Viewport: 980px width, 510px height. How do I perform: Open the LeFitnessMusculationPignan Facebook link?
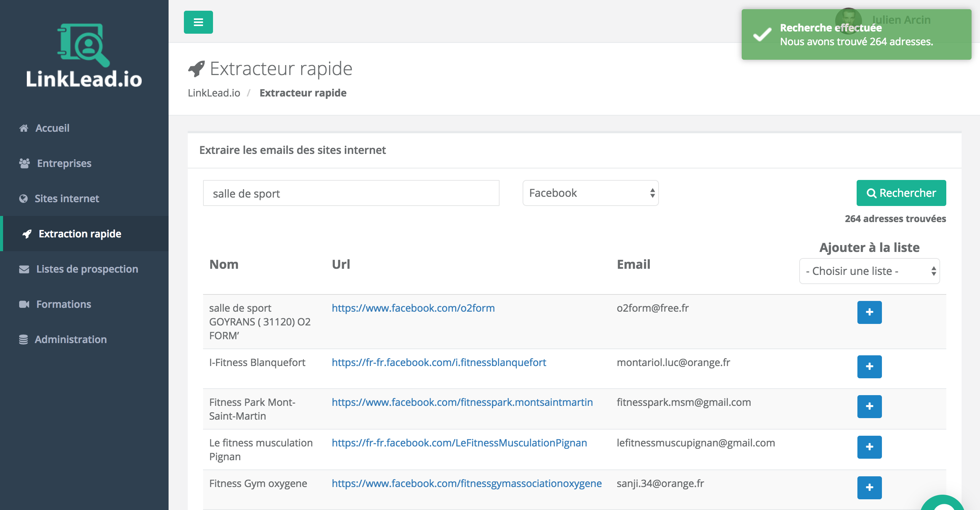(x=459, y=443)
